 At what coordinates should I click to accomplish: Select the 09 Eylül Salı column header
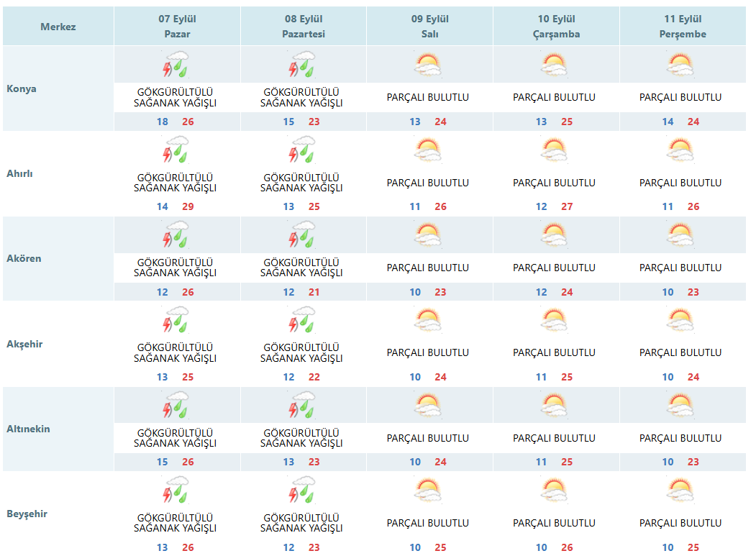(429, 27)
